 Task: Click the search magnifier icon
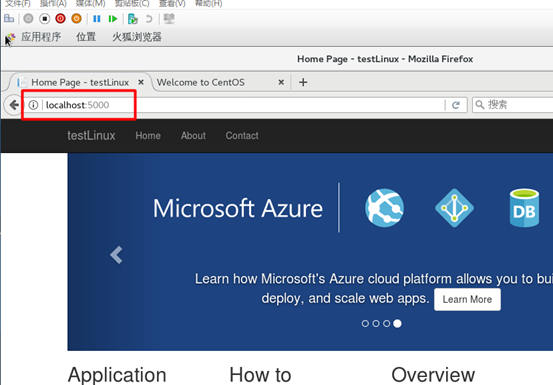(x=480, y=105)
